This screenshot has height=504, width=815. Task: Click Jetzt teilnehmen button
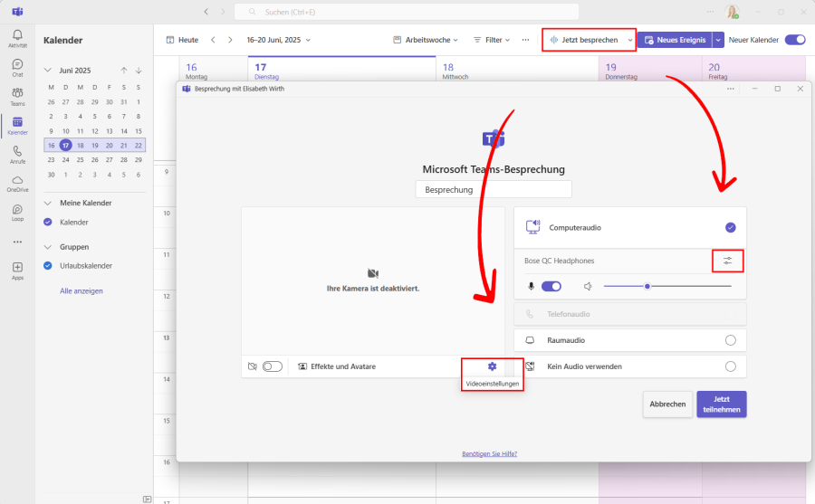point(722,404)
